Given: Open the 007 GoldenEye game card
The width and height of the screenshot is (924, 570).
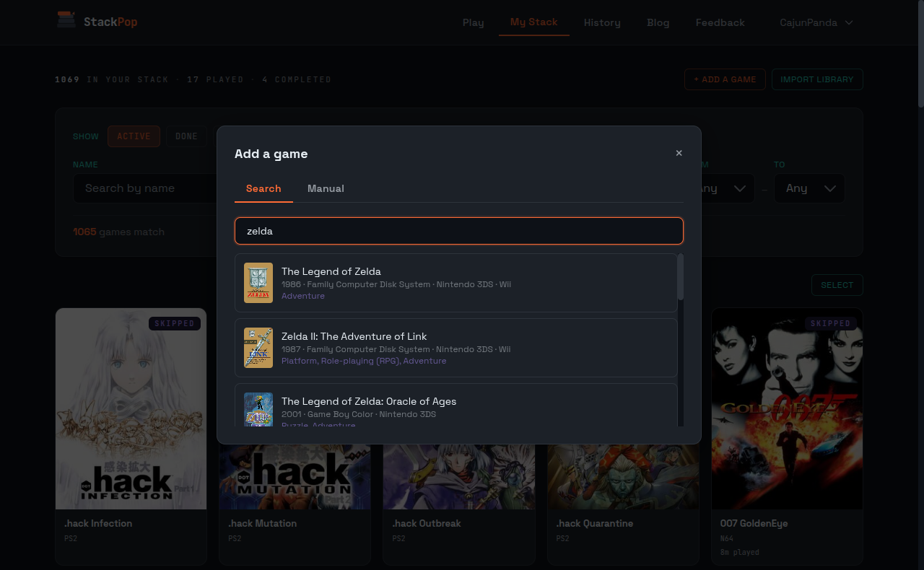Looking at the screenshot, I should (x=787, y=436).
